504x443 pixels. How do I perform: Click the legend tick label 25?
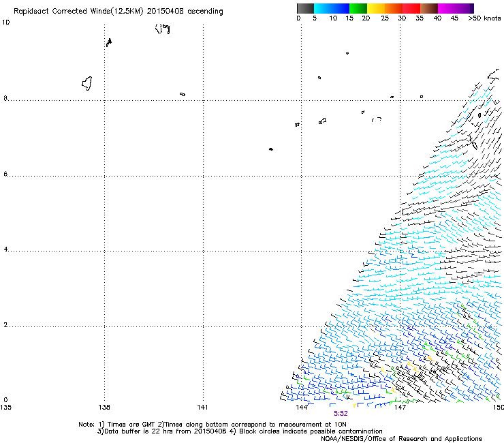coord(385,18)
